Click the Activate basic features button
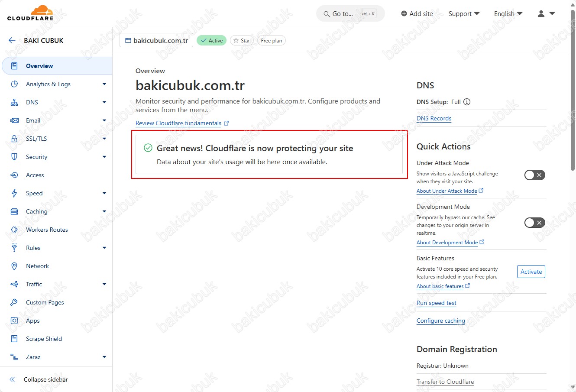Image resolution: width=576 pixels, height=392 pixels. coord(531,272)
